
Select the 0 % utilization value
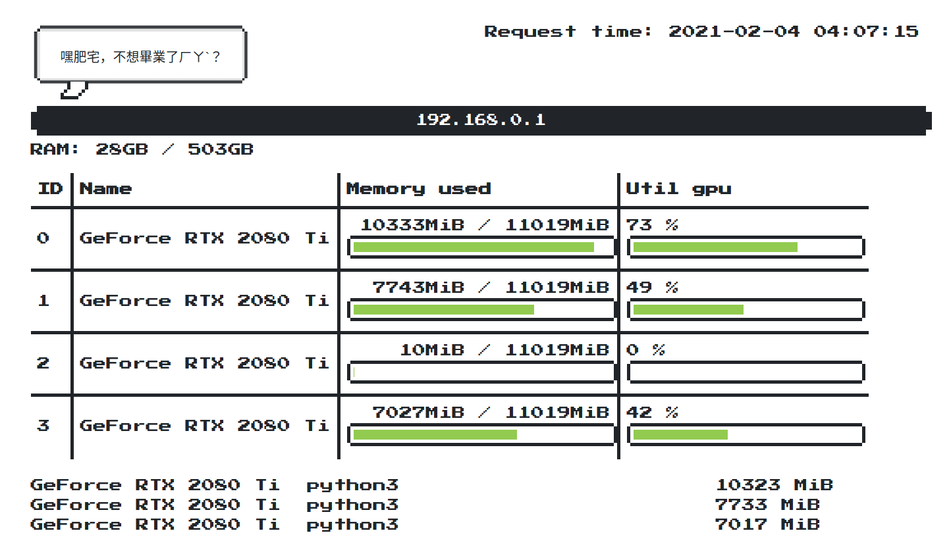[645, 350]
